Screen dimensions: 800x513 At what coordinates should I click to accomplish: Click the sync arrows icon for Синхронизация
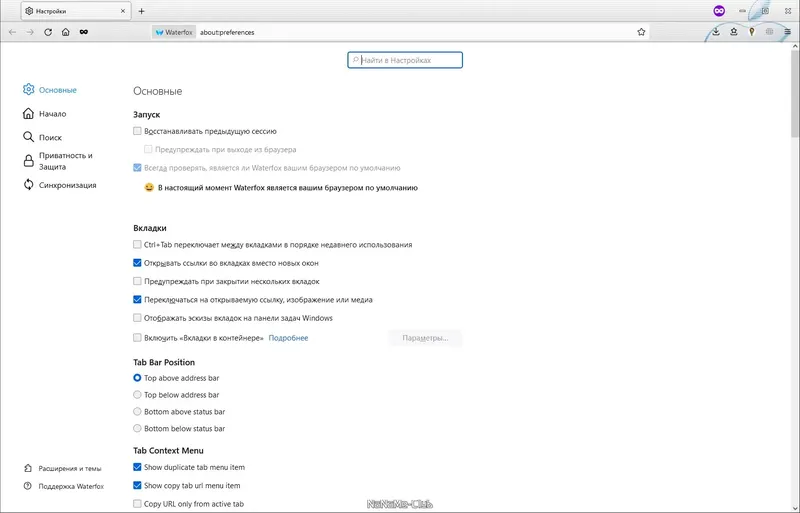click(29, 185)
